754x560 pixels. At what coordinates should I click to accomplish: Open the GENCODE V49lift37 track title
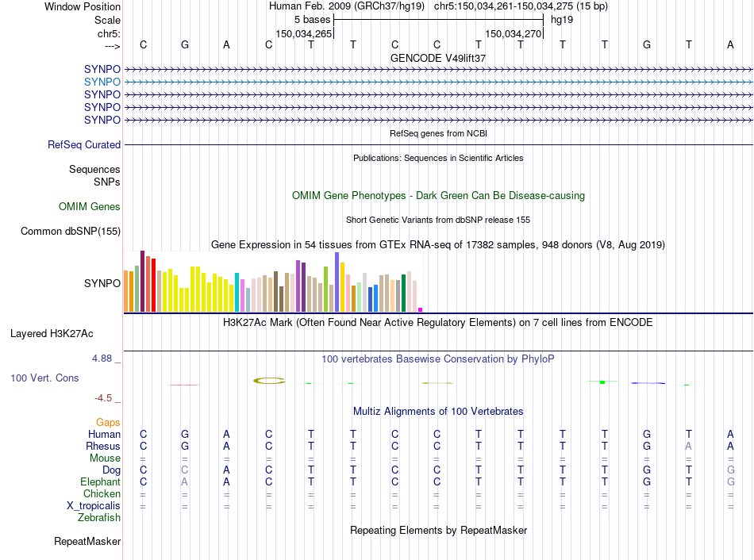(438, 58)
